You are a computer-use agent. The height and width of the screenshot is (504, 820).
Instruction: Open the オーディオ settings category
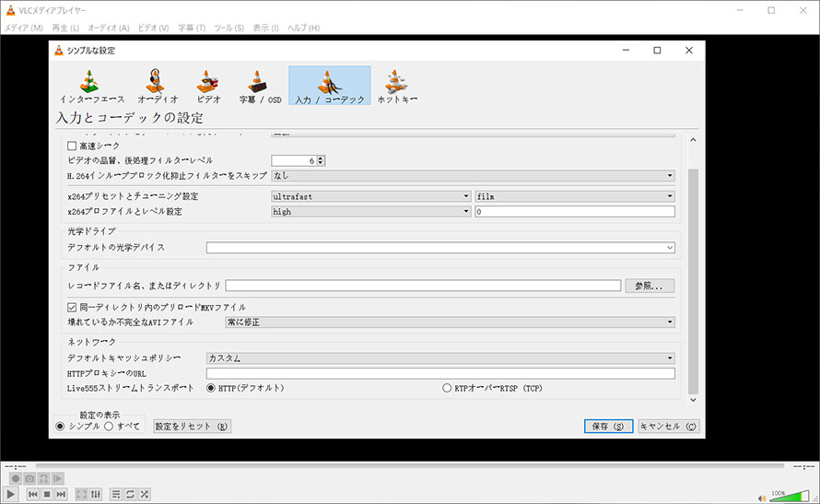tap(158, 87)
